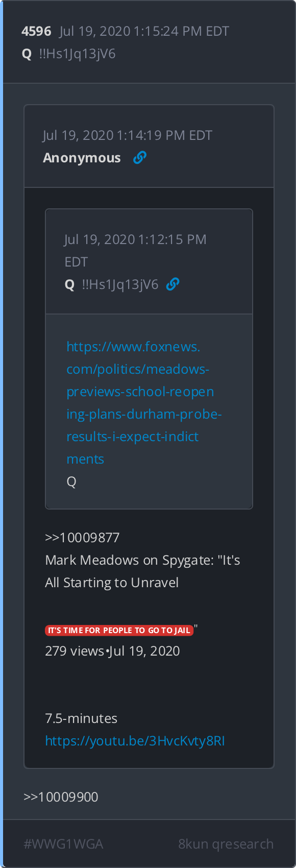
Task: Click the link icon beside Anonymous
Action: point(139,158)
